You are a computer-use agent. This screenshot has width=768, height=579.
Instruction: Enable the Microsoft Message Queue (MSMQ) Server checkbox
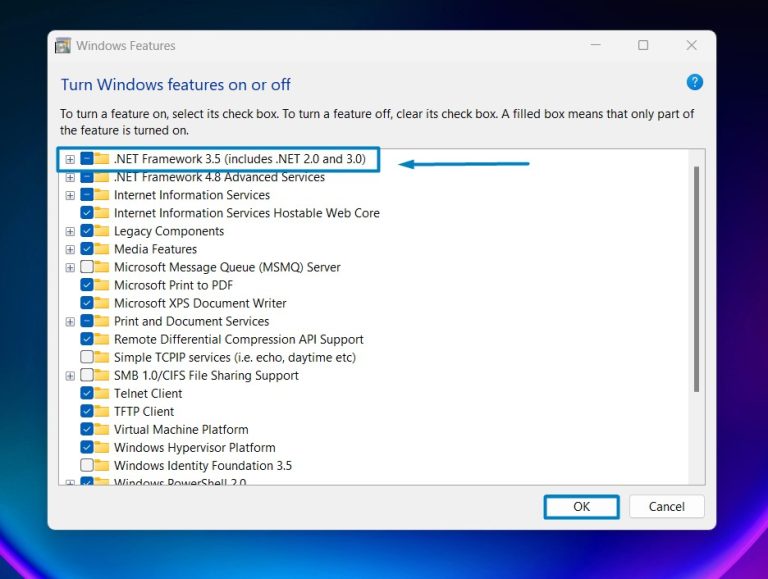pyautogui.click(x=87, y=267)
